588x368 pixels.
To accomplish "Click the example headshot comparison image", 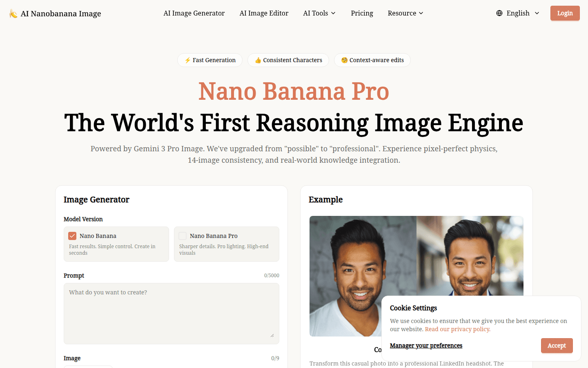I will tap(416, 276).
